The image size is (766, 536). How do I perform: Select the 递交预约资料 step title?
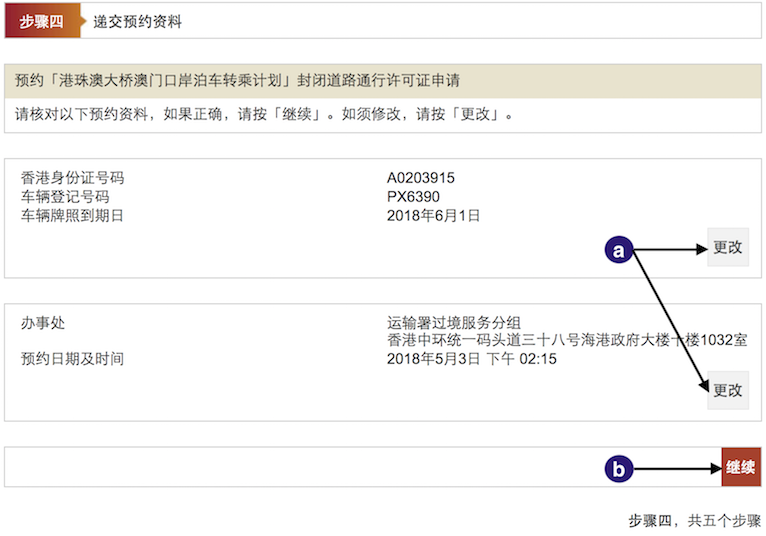[x=137, y=21]
